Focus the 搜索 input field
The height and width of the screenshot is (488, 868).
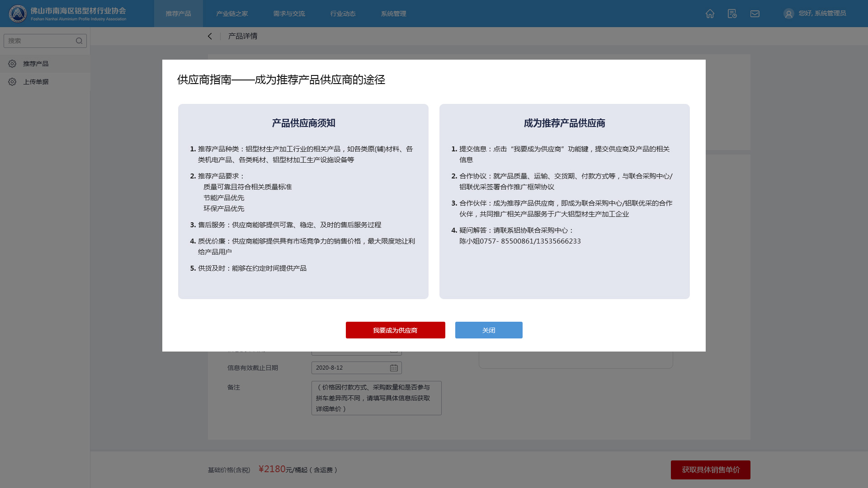tap(40, 41)
